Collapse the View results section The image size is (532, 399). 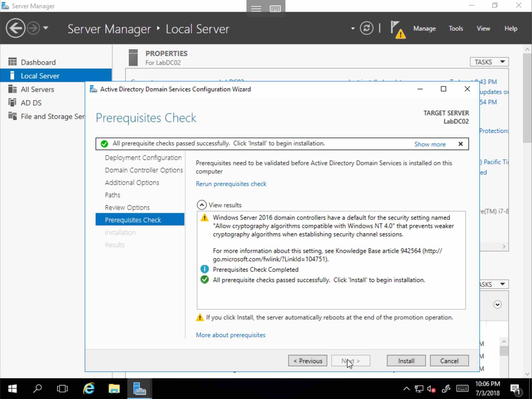coord(202,205)
